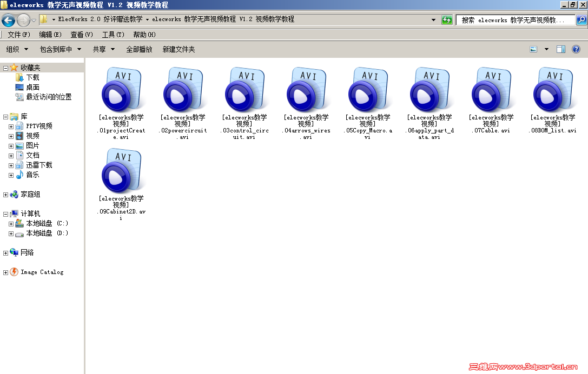
Task: Open the recent pages dropdown arrow
Action: coord(34,20)
